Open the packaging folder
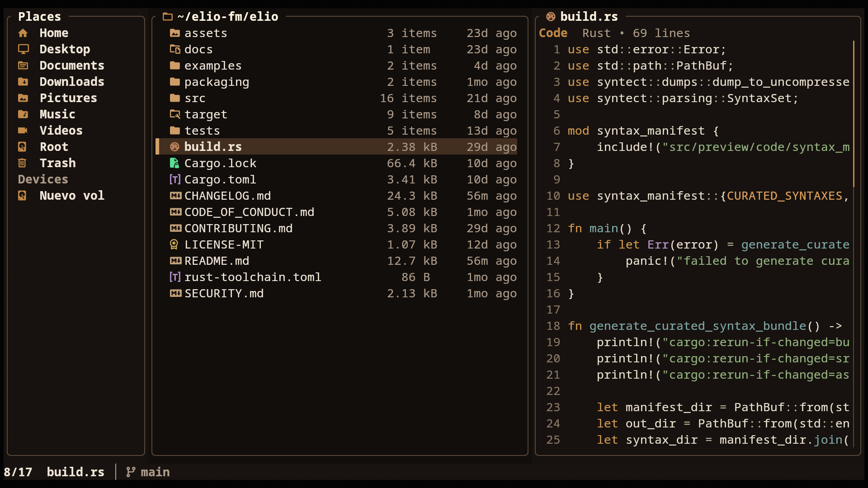 pos(337,82)
